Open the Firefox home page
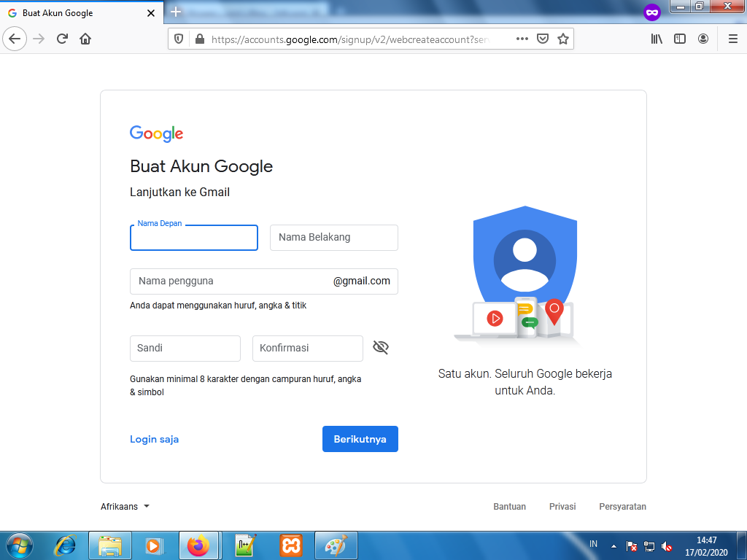This screenshot has height=560, width=747. (x=85, y=39)
